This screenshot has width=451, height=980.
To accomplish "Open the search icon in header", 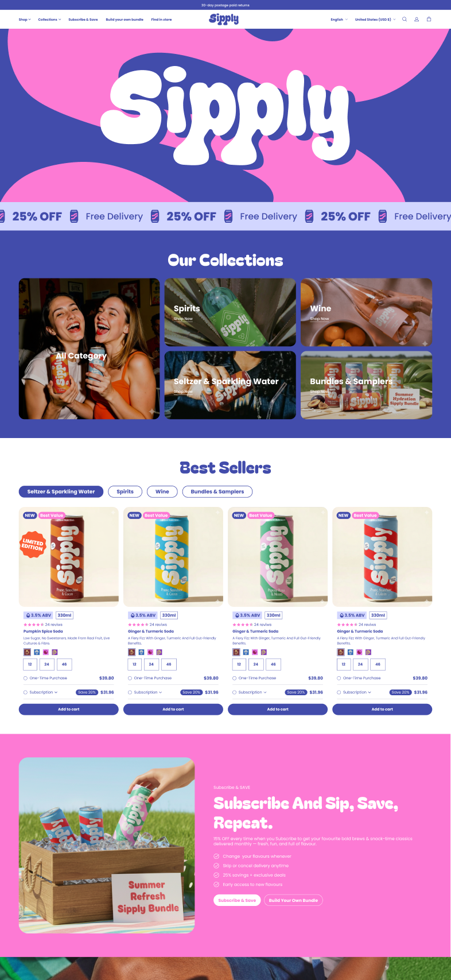I will tap(405, 19).
